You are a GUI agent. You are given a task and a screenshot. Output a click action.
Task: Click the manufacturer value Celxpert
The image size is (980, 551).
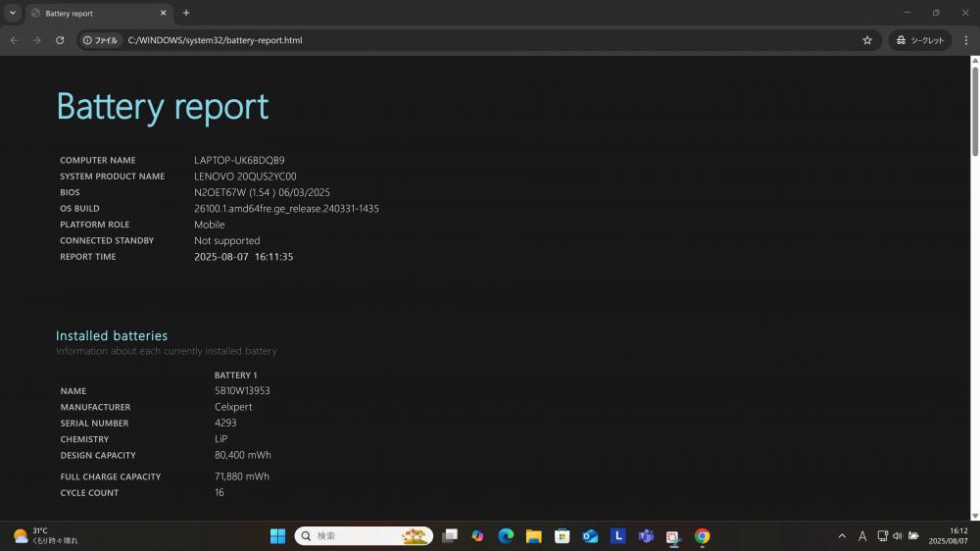click(234, 407)
